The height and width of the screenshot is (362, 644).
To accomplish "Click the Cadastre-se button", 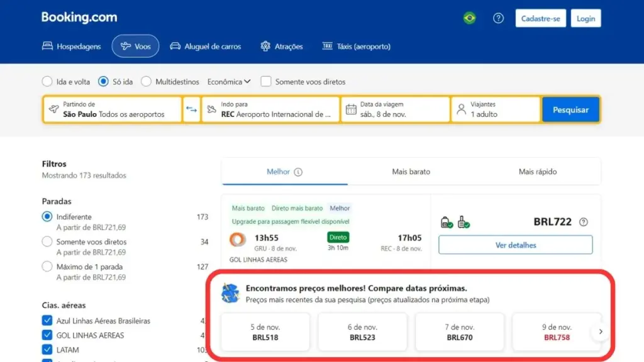I will [x=540, y=18].
